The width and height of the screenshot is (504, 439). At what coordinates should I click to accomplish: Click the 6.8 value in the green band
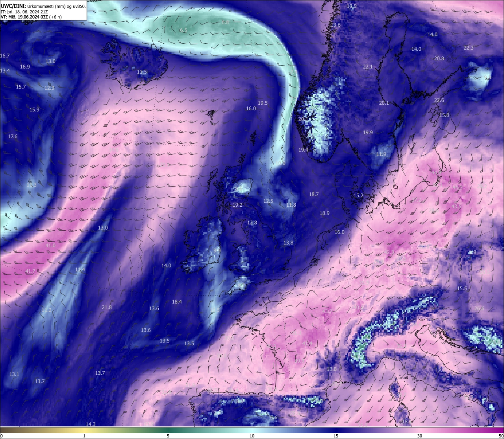225,22
